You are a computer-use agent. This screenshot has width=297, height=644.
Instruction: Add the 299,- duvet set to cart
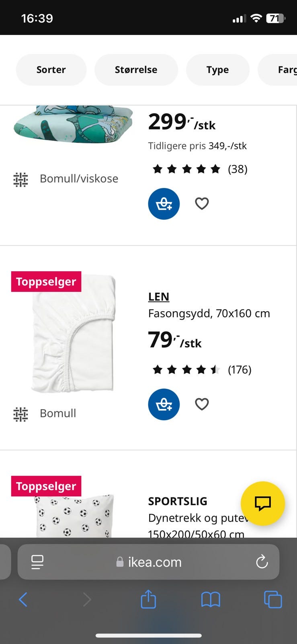164,204
